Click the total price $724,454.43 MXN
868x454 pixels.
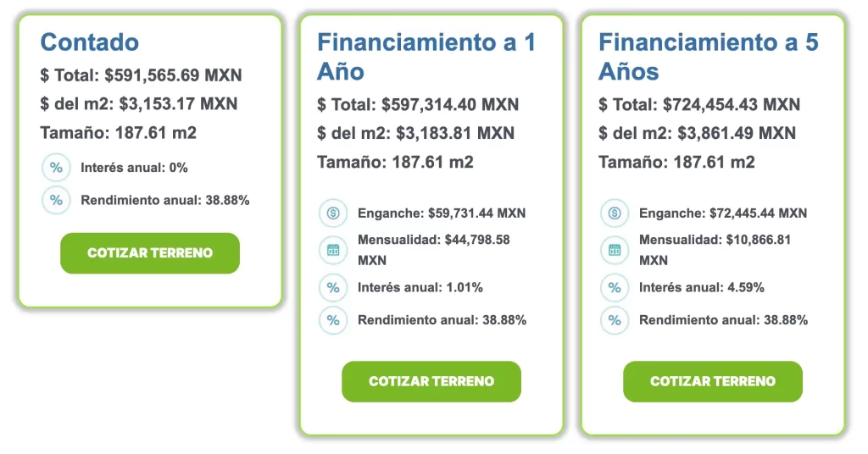click(x=732, y=104)
